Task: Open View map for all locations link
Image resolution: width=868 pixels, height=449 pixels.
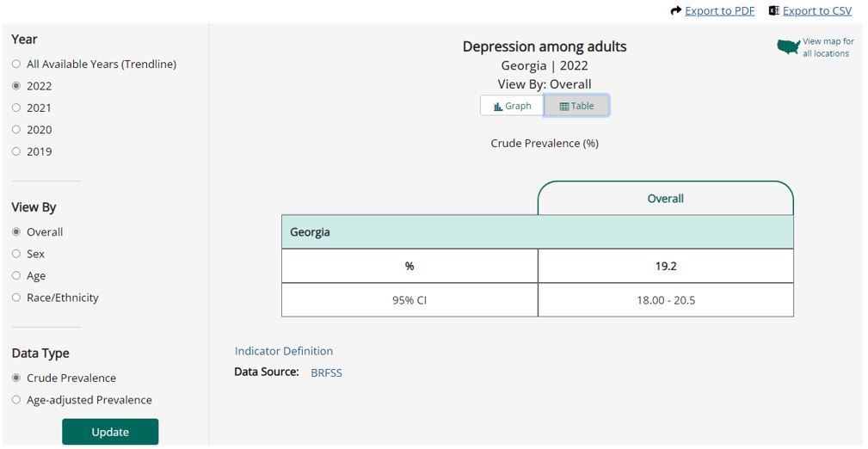Action: 828,47
